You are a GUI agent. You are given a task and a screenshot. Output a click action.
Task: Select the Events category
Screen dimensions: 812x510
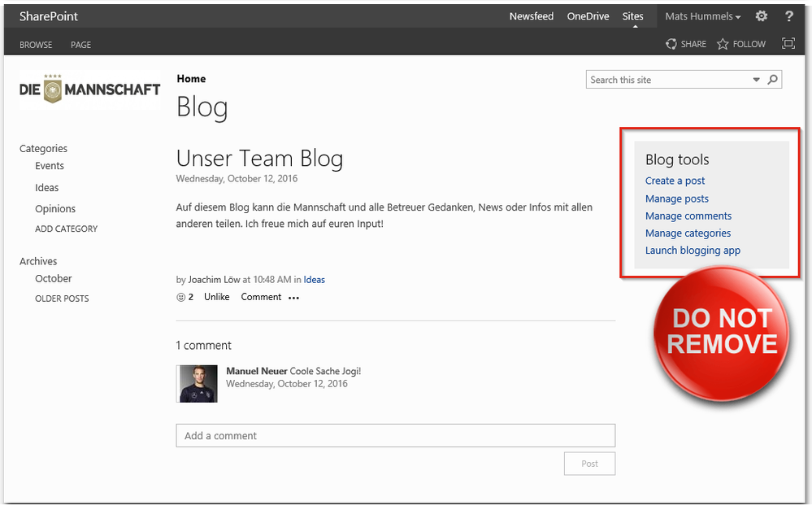coord(50,166)
